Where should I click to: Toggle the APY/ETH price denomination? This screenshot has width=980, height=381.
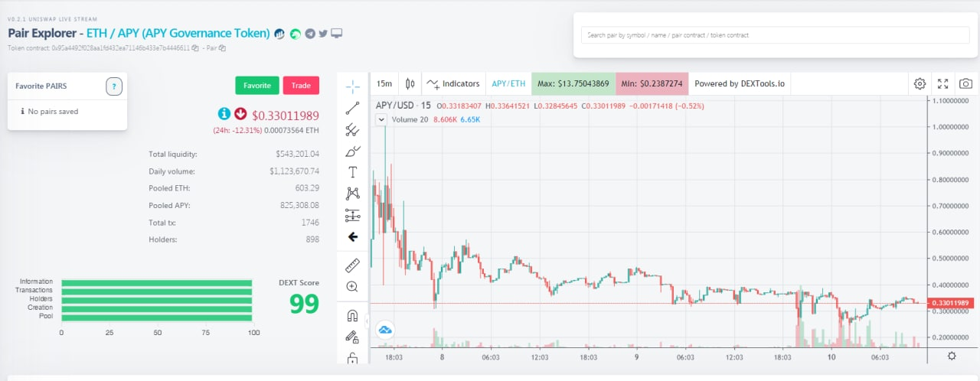tap(508, 83)
